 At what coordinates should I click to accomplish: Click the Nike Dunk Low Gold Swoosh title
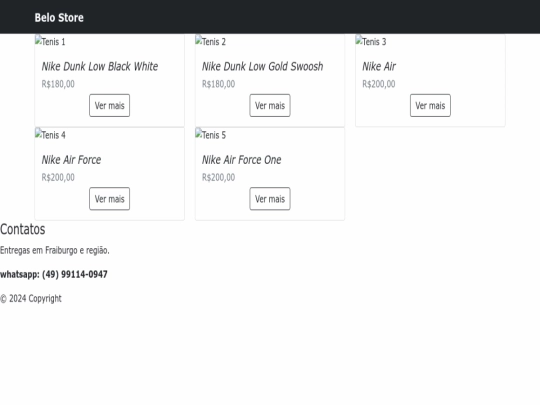[x=262, y=66]
